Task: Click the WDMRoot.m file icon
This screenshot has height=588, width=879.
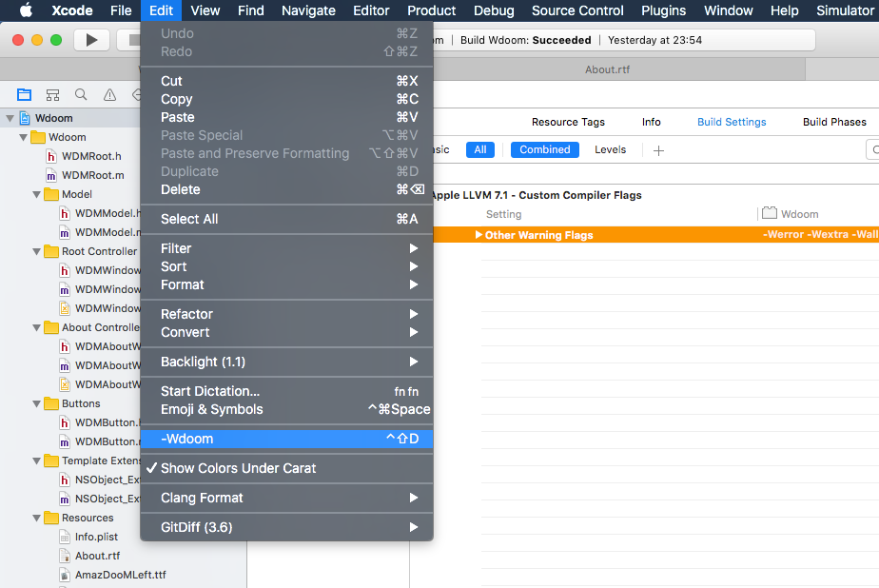Action: click(51, 175)
